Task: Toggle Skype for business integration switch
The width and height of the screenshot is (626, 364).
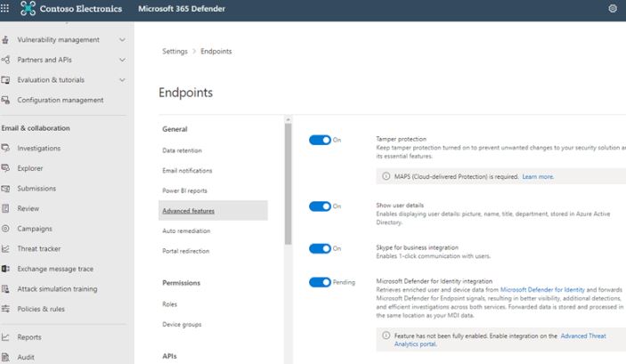Action: click(320, 248)
